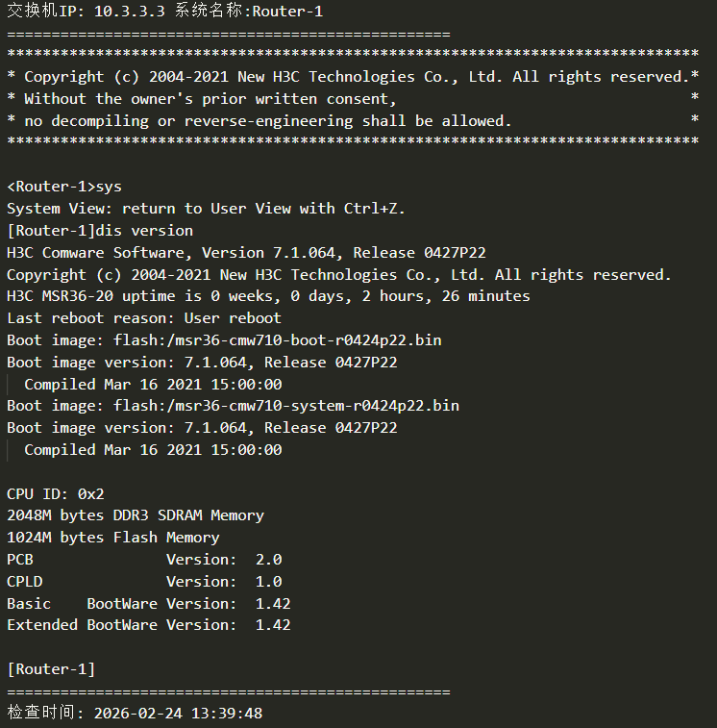Click the no decompiling or reverse-engineering line
Viewport: 717px width, 728px height.
[x=259, y=121]
